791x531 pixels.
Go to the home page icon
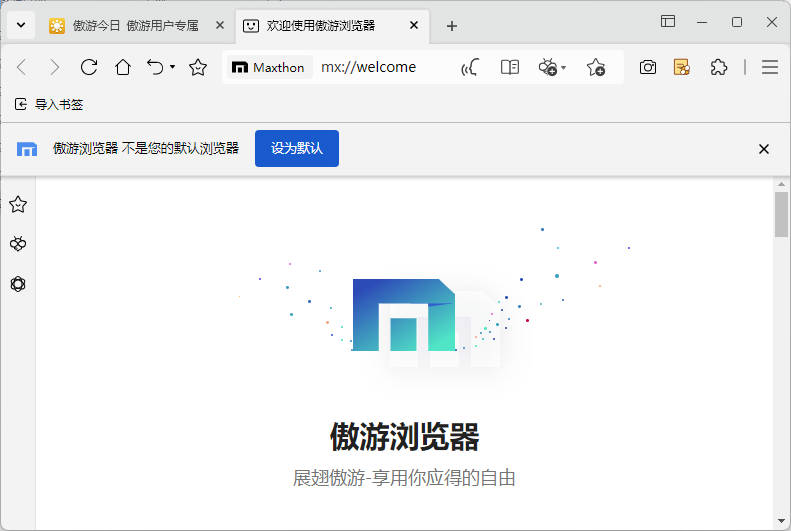(x=123, y=67)
